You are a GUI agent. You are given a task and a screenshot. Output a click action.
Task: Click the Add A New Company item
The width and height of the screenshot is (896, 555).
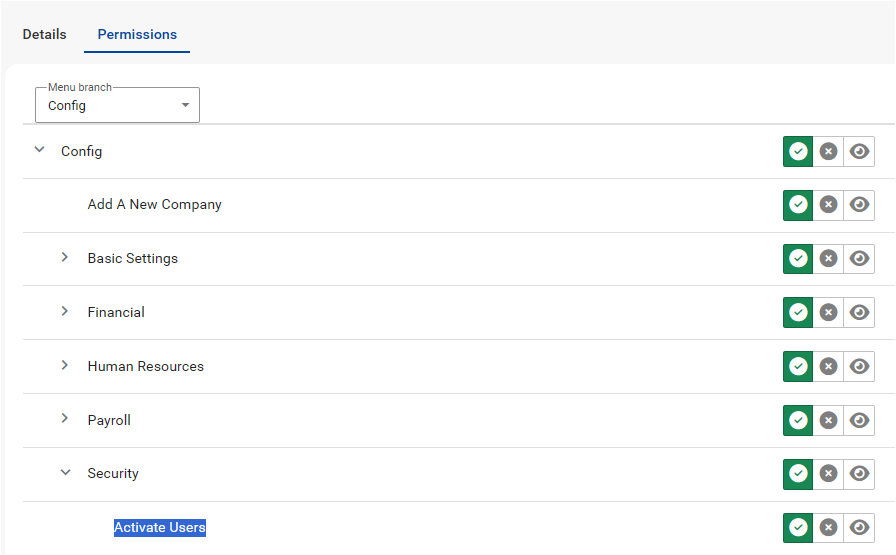(x=154, y=204)
